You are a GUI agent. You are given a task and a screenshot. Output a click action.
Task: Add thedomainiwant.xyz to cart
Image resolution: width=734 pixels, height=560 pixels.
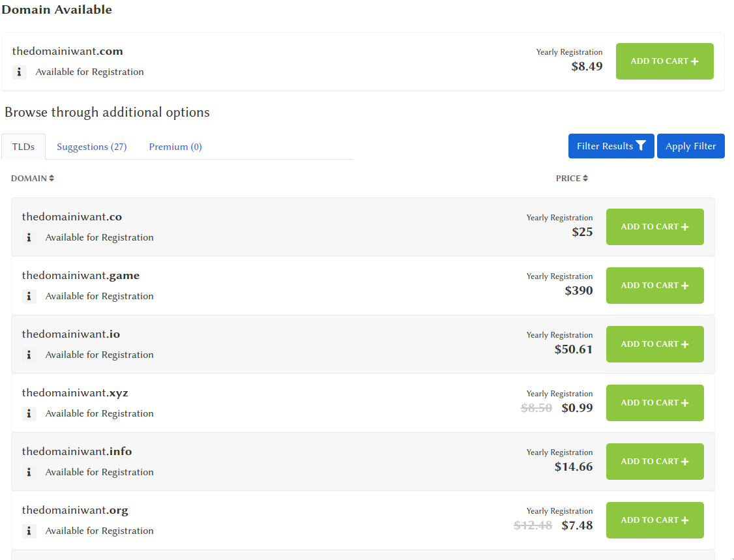[x=655, y=403]
